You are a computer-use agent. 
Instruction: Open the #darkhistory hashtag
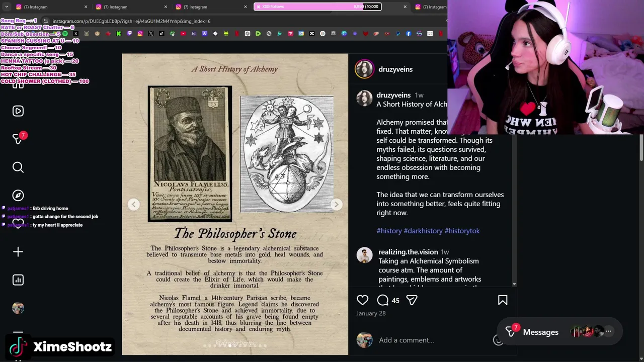point(423,231)
